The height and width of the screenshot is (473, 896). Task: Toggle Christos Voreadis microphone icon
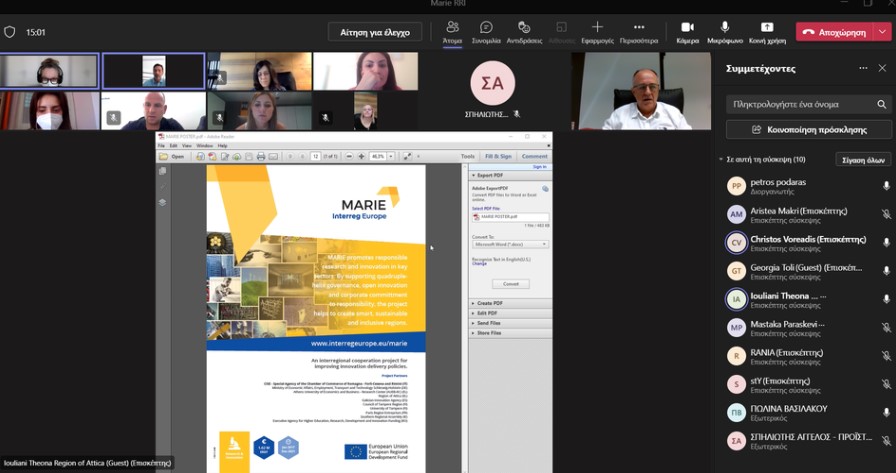click(886, 242)
